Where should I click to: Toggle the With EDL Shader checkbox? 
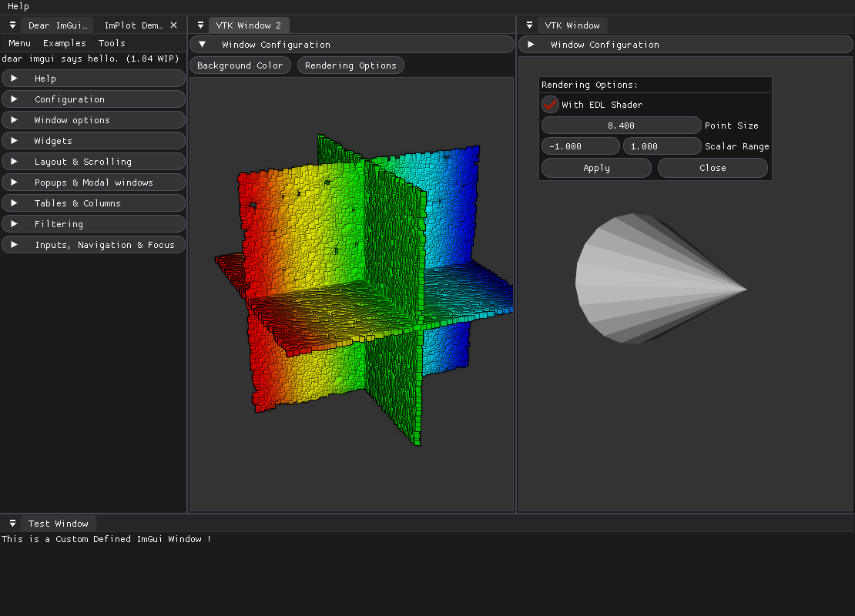point(550,104)
